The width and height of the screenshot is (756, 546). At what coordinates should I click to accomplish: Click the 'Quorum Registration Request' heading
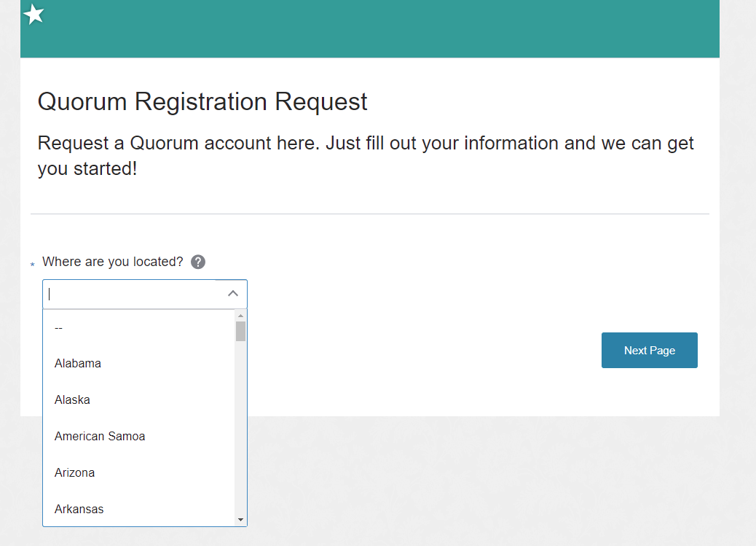pos(202,101)
